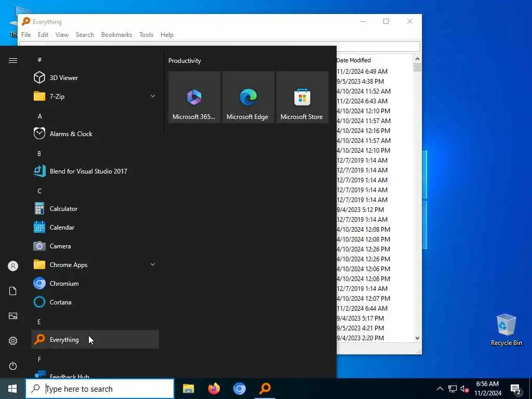Open the user account icon in Start
532x399 pixels.
coord(13,266)
